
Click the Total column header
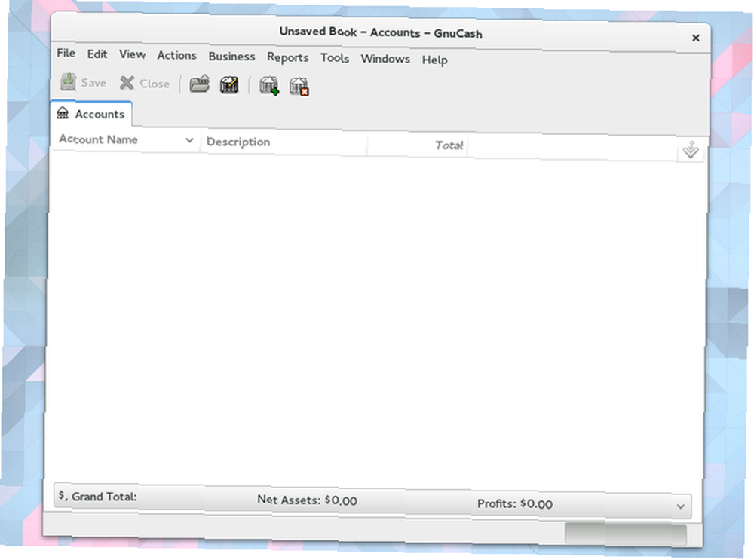[x=418, y=145]
